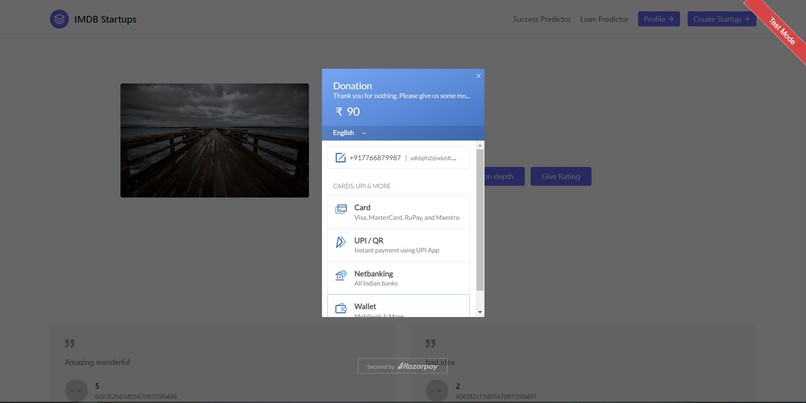The width and height of the screenshot is (806, 403).
Task: Click the 'CARDS, UPI & MORE' heading
Action: (362, 186)
